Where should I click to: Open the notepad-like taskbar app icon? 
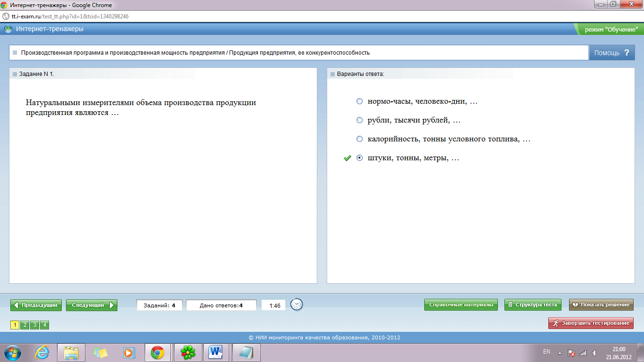pyautogui.click(x=246, y=352)
